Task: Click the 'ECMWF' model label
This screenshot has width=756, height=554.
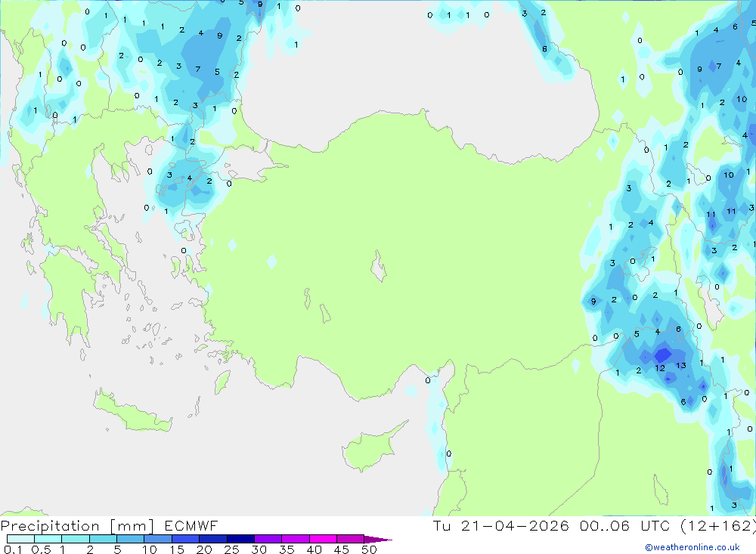Action: 191,526
